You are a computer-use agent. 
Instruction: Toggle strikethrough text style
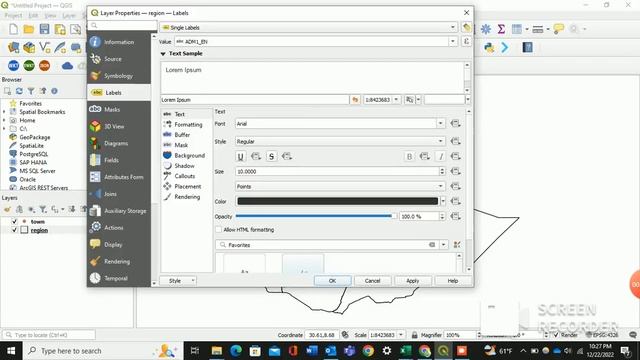click(271, 156)
